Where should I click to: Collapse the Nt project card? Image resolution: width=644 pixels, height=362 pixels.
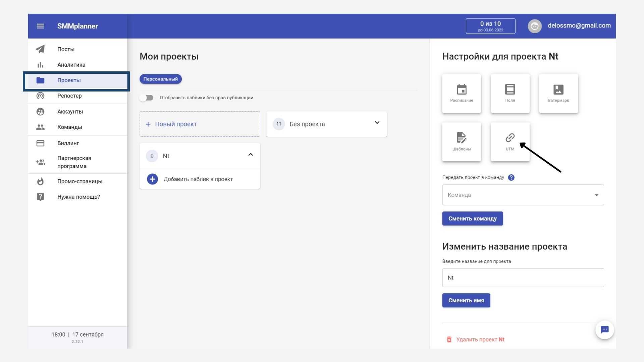click(x=250, y=155)
